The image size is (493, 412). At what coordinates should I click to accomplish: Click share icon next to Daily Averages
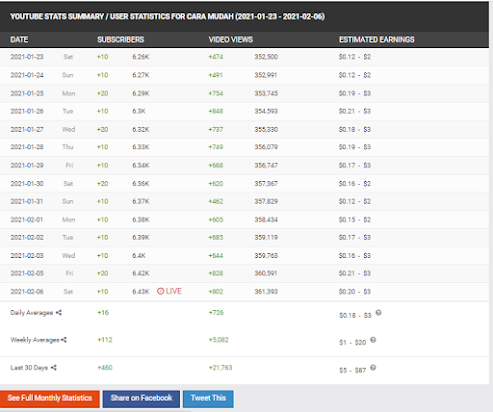point(59,313)
